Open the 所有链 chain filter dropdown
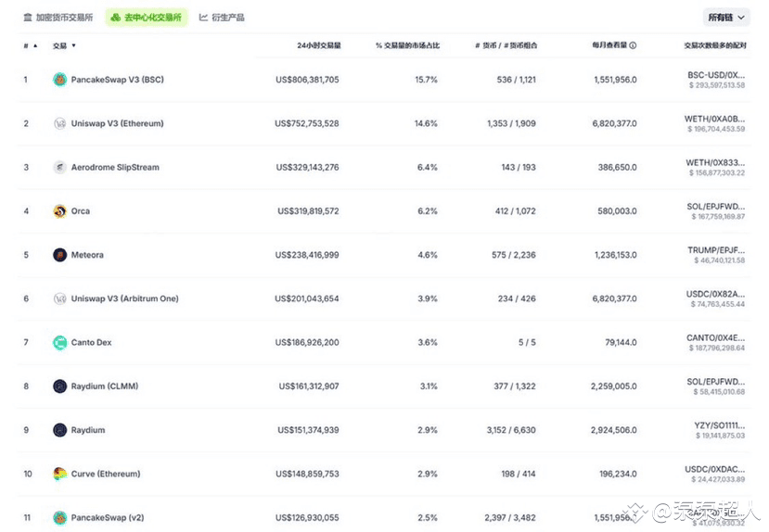 coord(725,18)
